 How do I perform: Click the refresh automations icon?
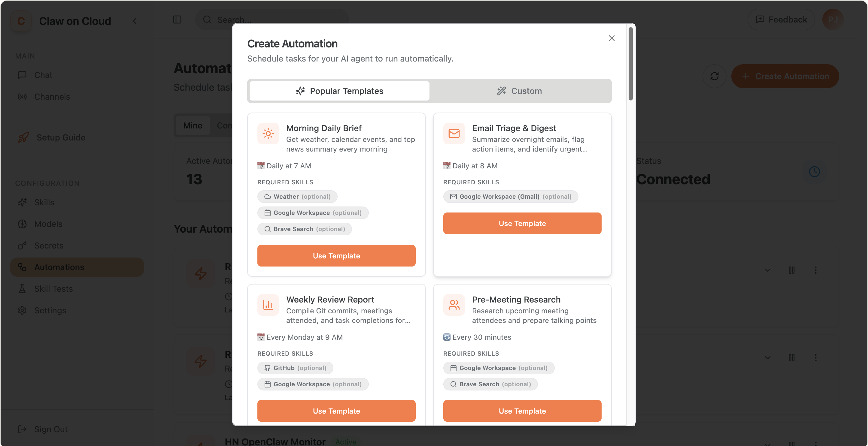pos(714,76)
